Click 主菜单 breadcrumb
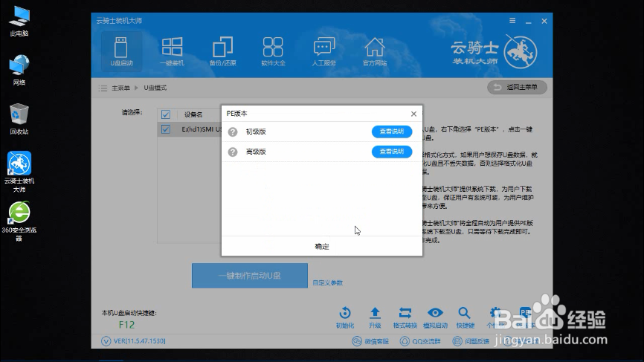644x362 pixels. 120,88
